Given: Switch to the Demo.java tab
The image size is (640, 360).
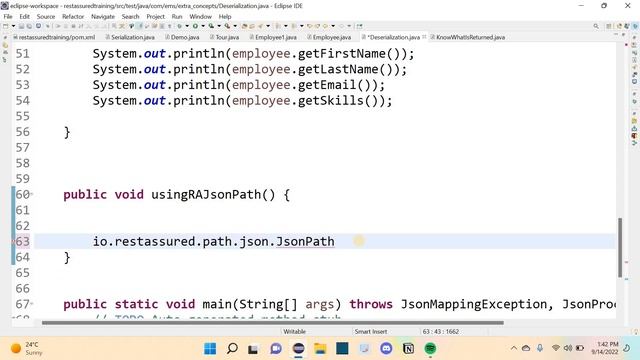Looking at the screenshot, I should pos(182,37).
